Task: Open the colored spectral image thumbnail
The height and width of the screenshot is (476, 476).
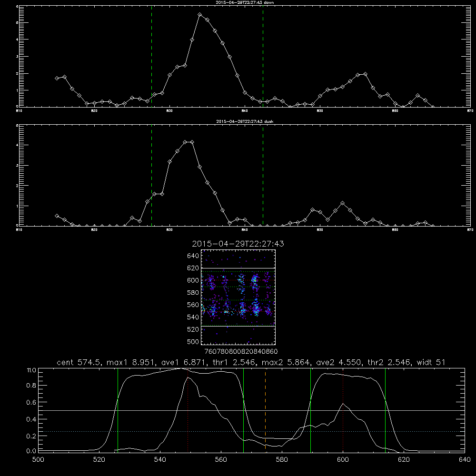Action: point(238,297)
